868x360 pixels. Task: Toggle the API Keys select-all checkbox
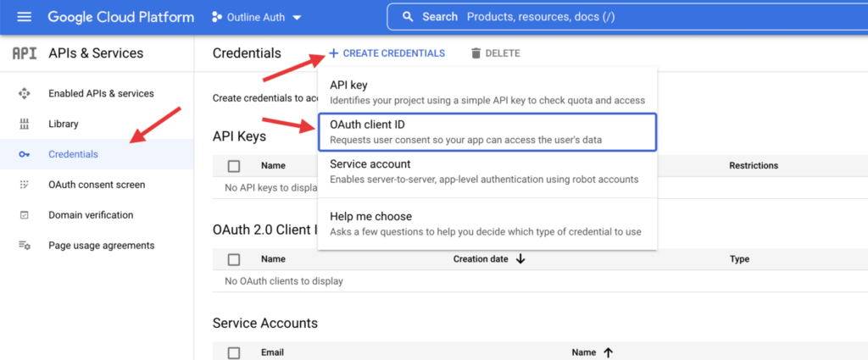234,165
